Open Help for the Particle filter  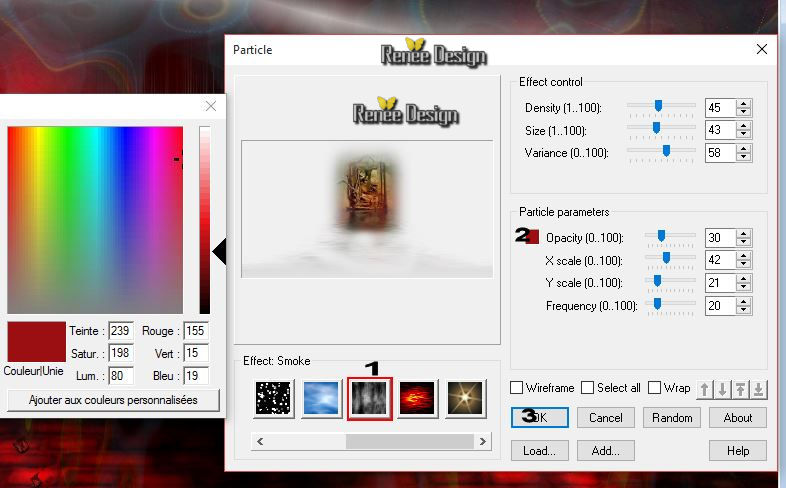click(x=738, y=450)
